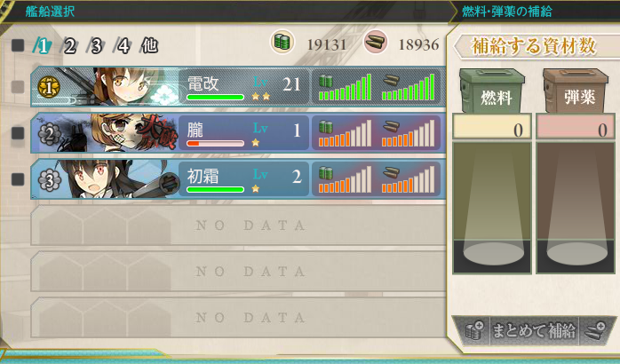Image resolution: width=620 pixels, height=364 pixels.
Task: Tick the checkbox next to 初霜
Action: 18,179
